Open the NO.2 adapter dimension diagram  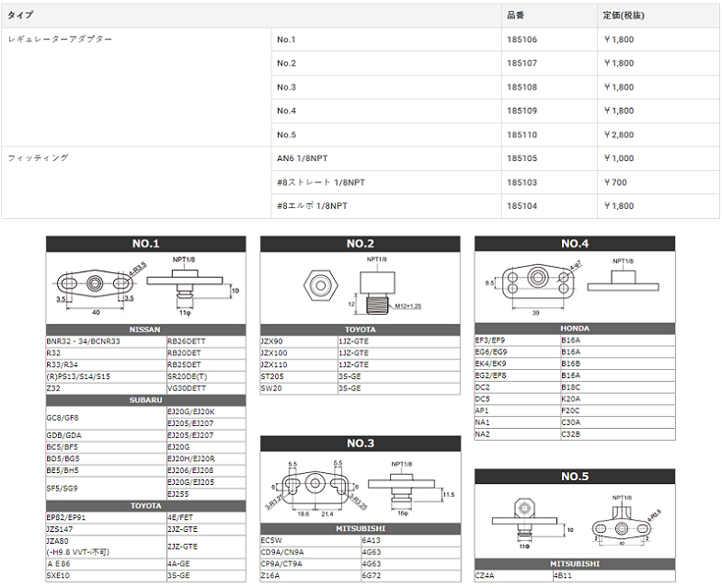(x=360, y=287)
